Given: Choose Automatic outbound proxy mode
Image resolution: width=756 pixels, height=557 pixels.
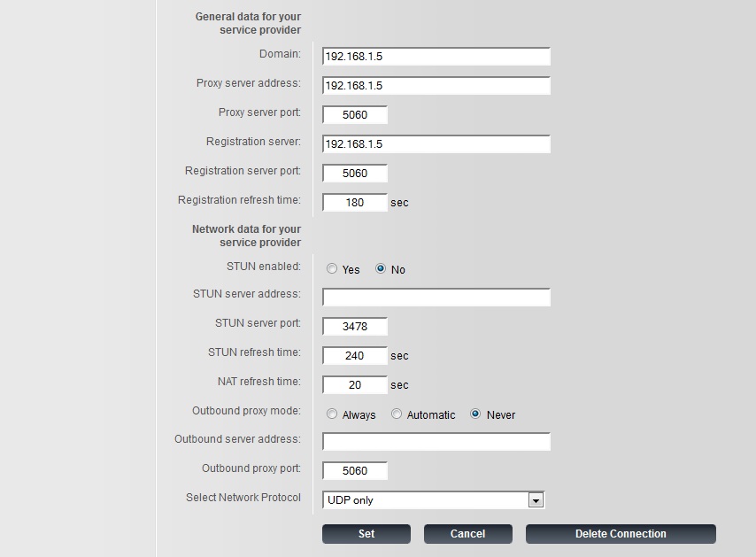Looking at the screenshot, I should [397, 414].
